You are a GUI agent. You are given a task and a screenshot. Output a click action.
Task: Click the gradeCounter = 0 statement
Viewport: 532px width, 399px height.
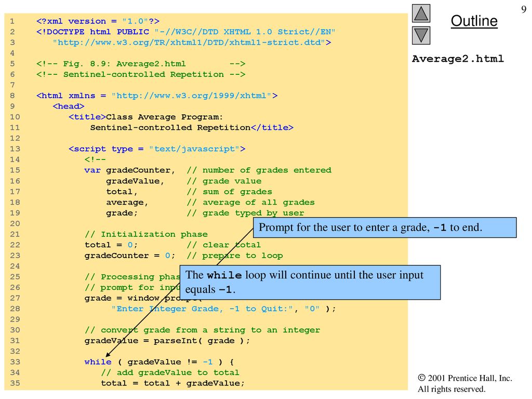(129, 256)
